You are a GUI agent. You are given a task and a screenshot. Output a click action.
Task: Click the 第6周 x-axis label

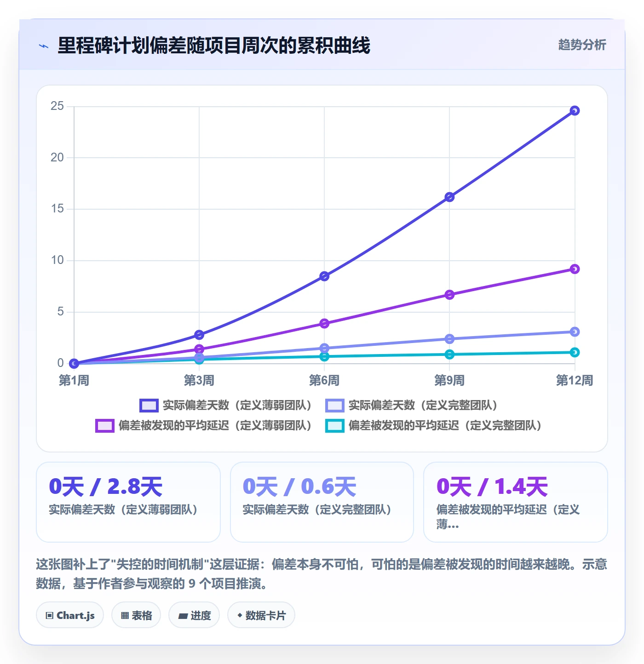coord(324,380)
